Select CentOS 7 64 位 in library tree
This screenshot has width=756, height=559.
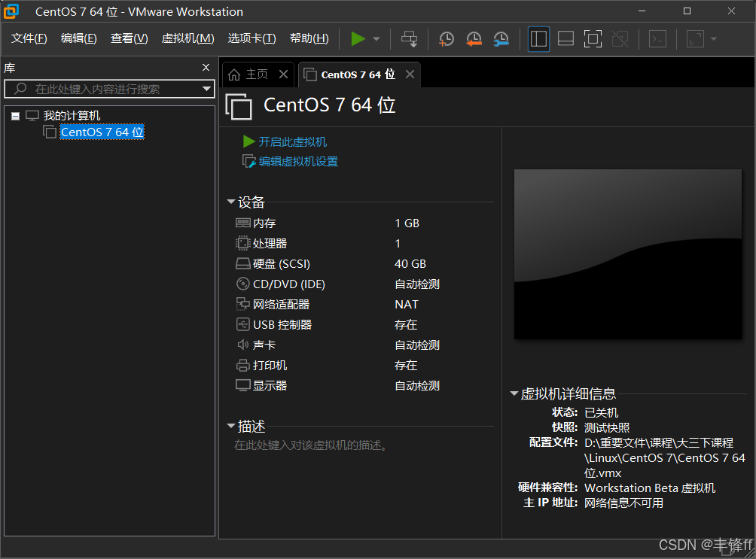tap(102, 132)
